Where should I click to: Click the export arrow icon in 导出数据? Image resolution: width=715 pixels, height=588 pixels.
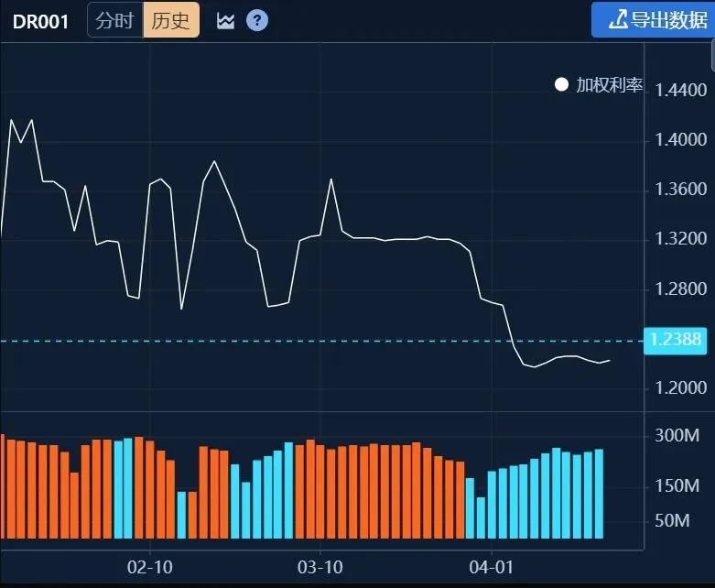618,20
